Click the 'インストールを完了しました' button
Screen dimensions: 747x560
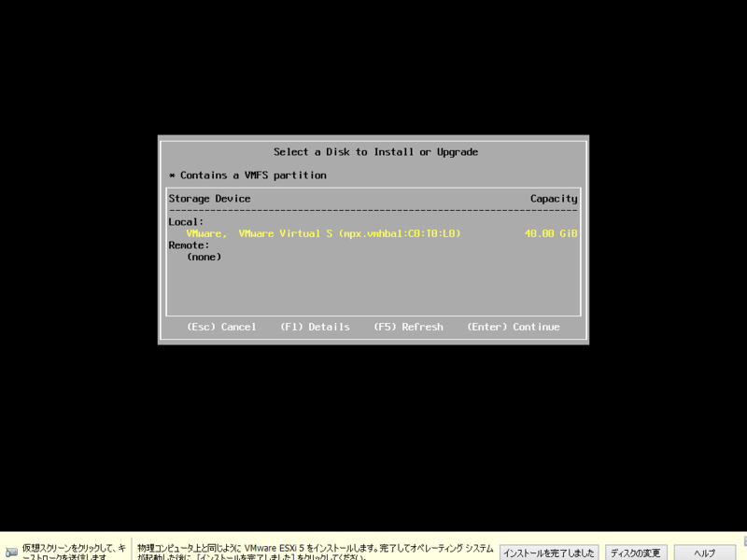(x=549, y=553)
